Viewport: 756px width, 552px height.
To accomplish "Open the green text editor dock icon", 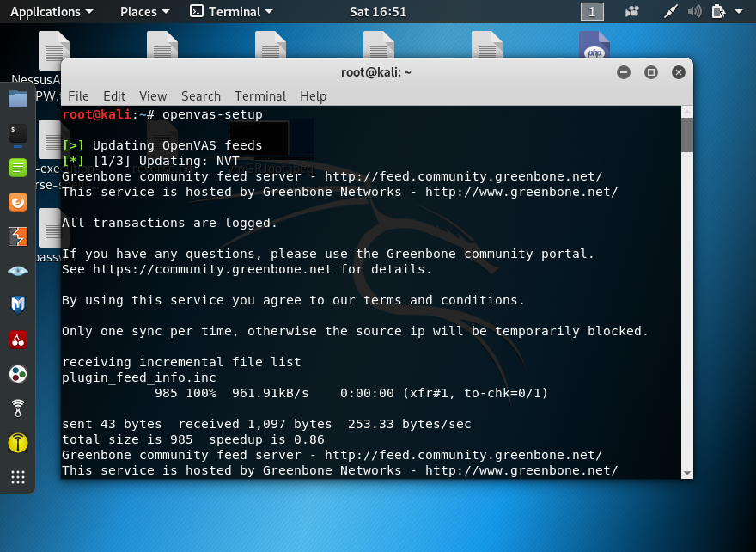I will point(18,168).
